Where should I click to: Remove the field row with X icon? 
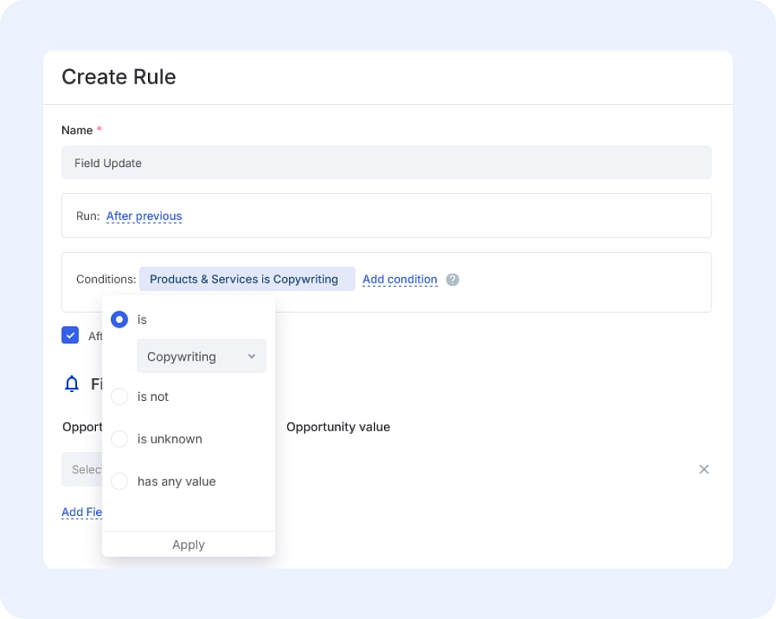704,469
